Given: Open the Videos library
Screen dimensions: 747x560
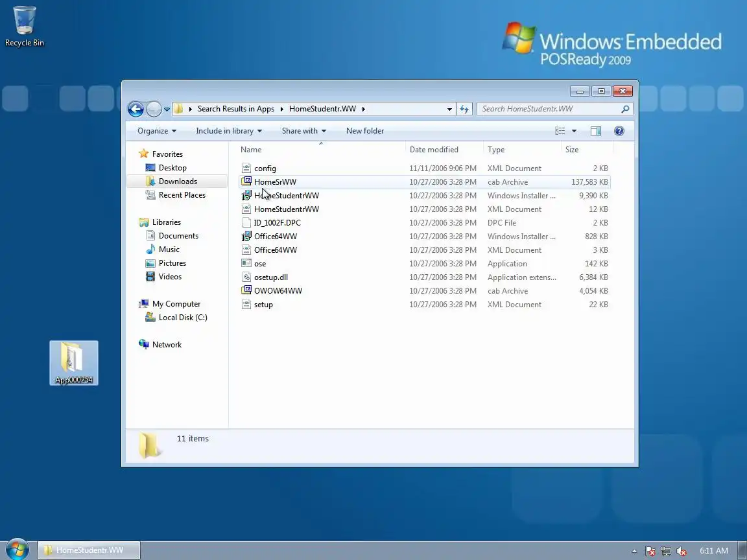Looking at the screenshot, I should coord(170,277).
